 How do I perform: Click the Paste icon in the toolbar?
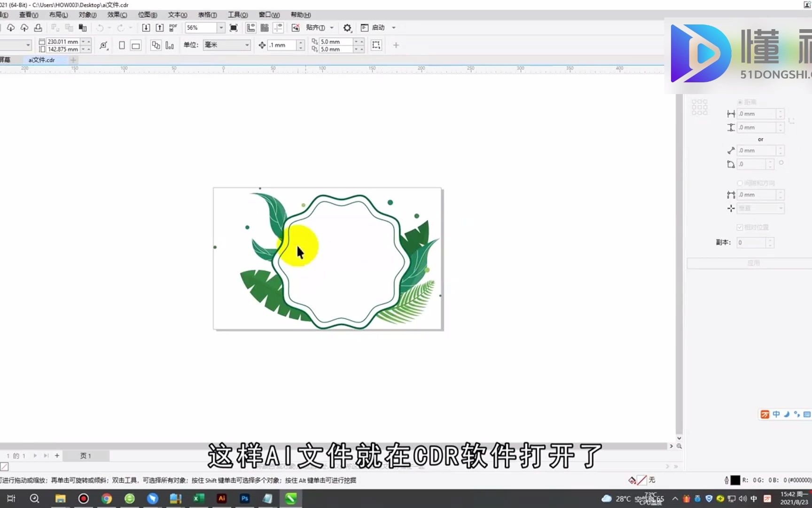(x=83, y=28)
